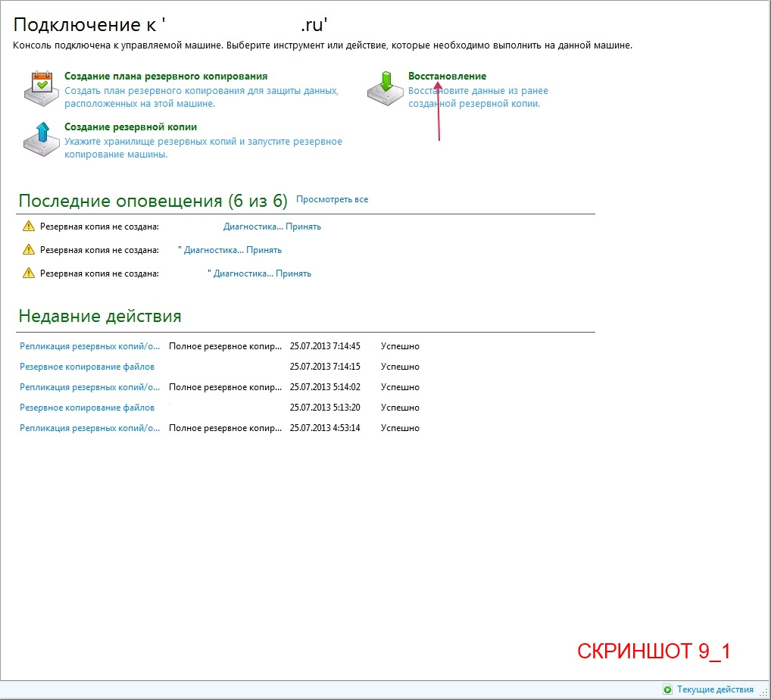Click the Recovery green arrow disk icon
The width and height of the screenshot is (771, 700).
coord(385,89)
